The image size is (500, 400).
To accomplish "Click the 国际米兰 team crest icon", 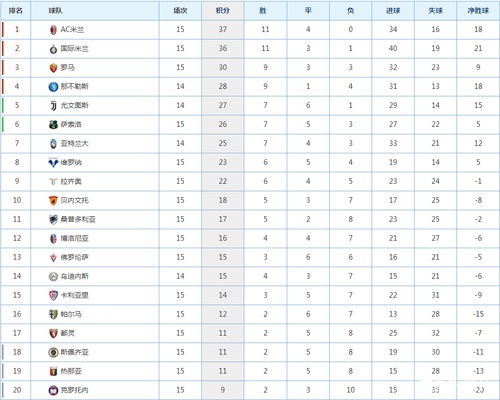I will coord(53,49).
